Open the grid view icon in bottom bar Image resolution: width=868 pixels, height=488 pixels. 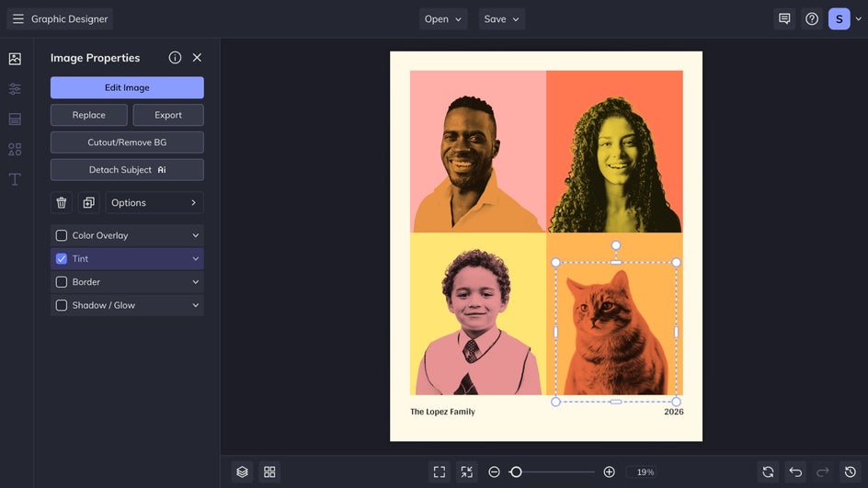pos(269,472)
